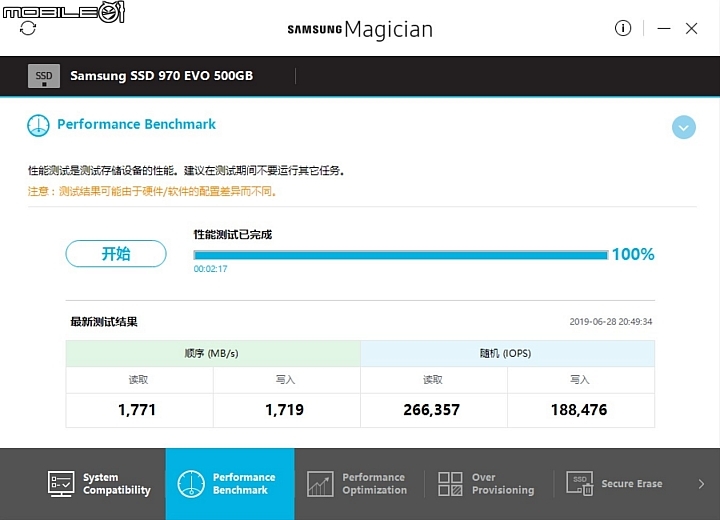Collapse the Performance Benchmark section with chevron
Image resolution: width=720 pixels, height=520 pixels.
[x=683, y=127]
